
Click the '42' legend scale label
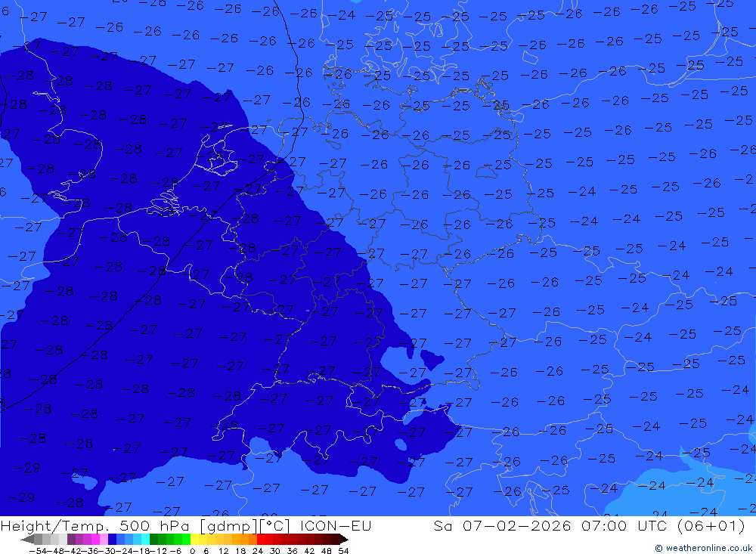tap(309, 551)
